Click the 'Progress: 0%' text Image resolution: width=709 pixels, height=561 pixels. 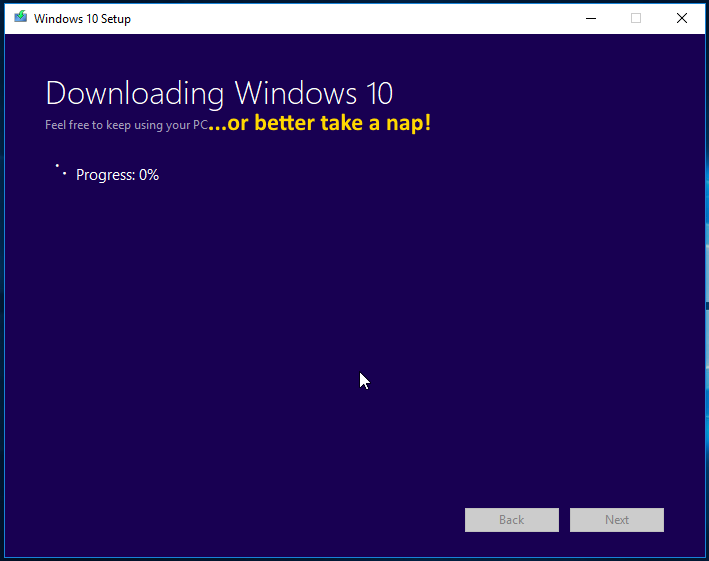[x=118, y=175]
